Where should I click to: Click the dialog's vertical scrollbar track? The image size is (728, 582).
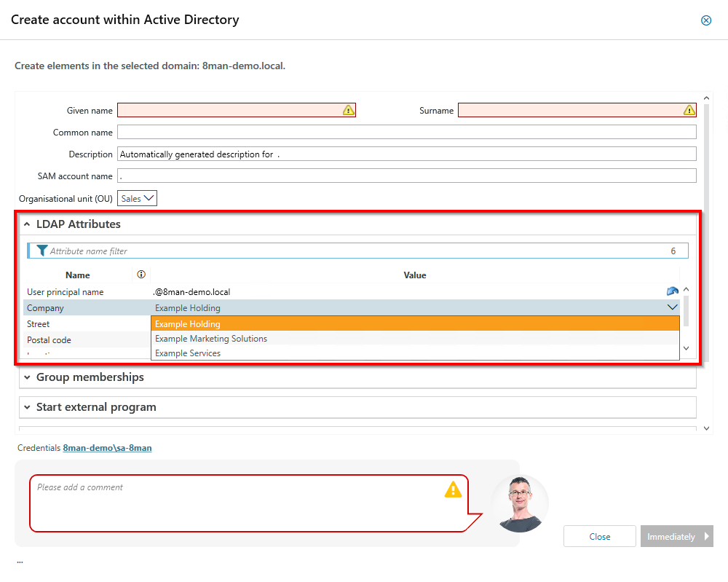(x=705, y=262)
